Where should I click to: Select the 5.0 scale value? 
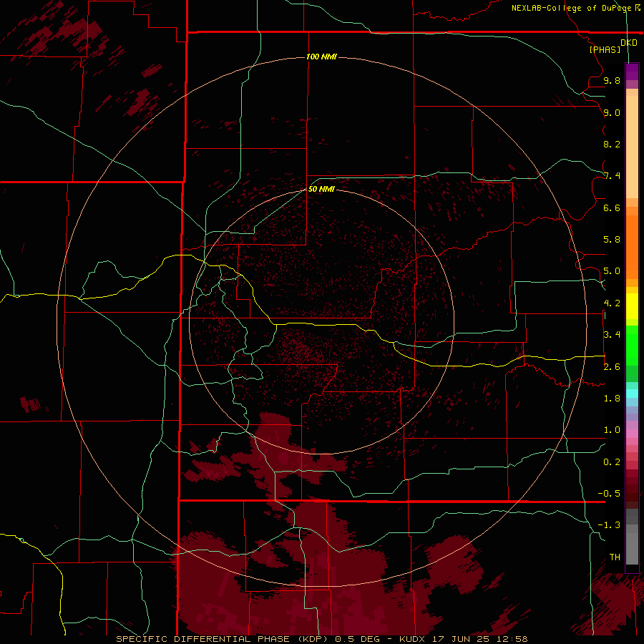[612, 271]
